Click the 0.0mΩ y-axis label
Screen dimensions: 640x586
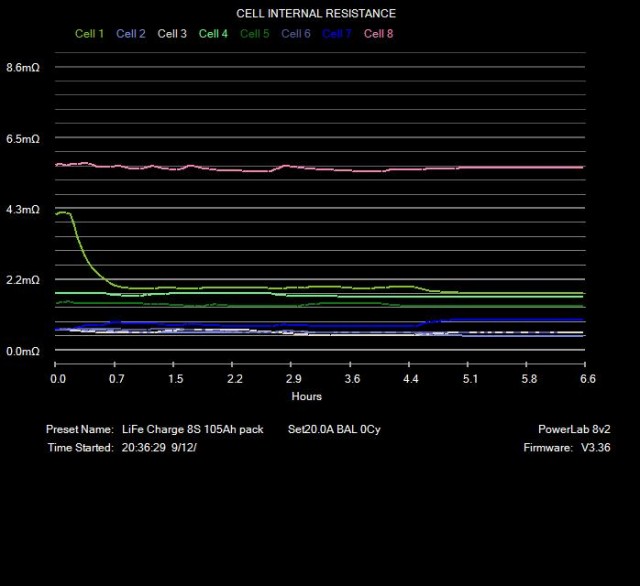[x=22, y=351]
